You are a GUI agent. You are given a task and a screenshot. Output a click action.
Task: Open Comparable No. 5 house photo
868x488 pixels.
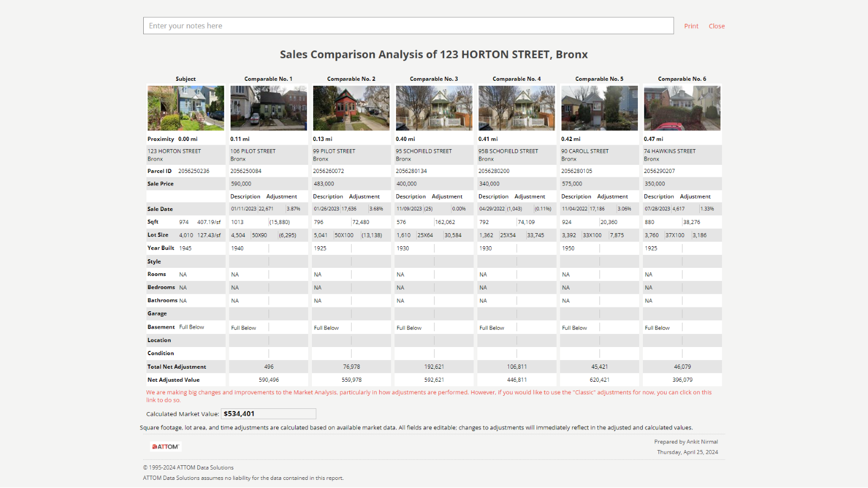point(599,108)
